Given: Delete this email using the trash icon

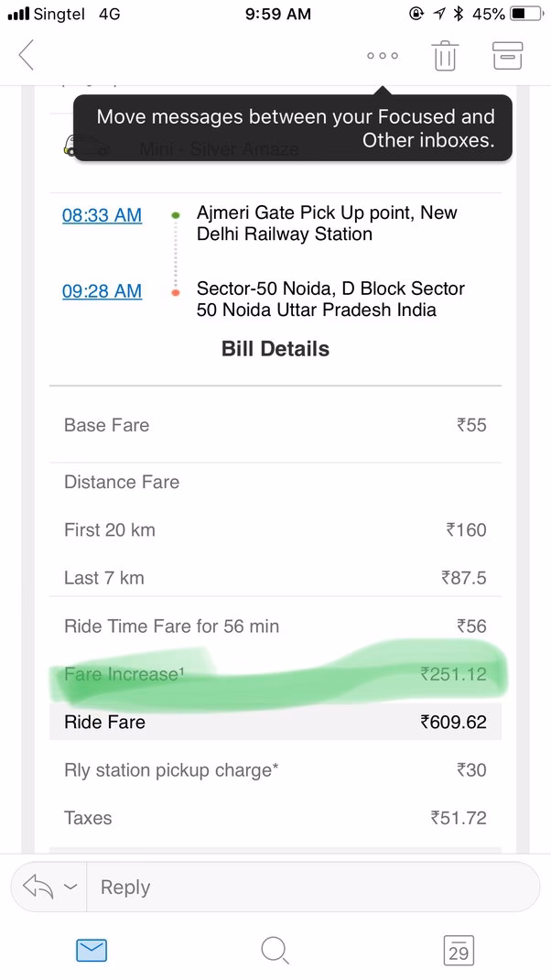Looking at the screenshot, I should 445,55.
